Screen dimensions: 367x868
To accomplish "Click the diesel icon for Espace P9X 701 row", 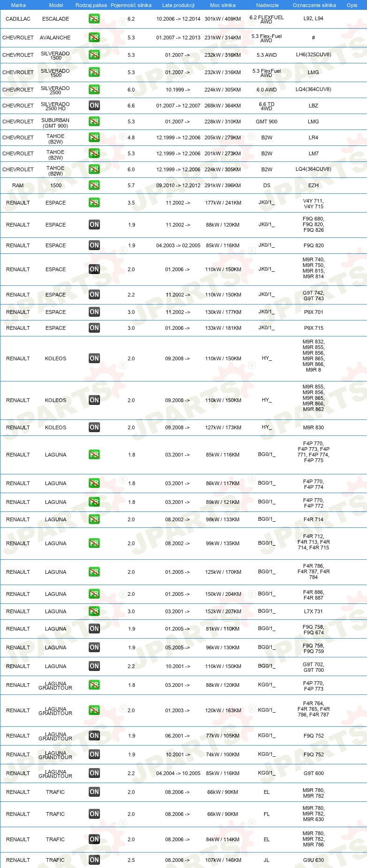I will tap(94, 312).
